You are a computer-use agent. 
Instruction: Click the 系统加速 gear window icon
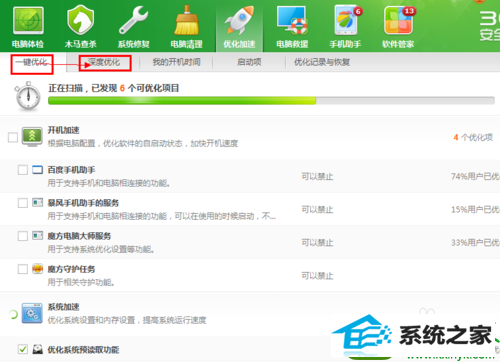[32, 313]
